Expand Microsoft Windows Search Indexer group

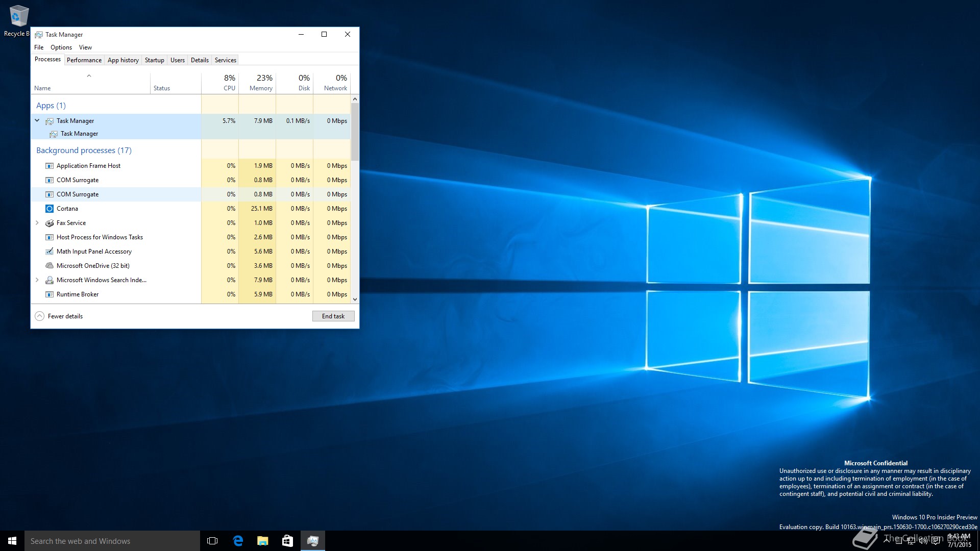pyautogui.click(x=37, y=280)
